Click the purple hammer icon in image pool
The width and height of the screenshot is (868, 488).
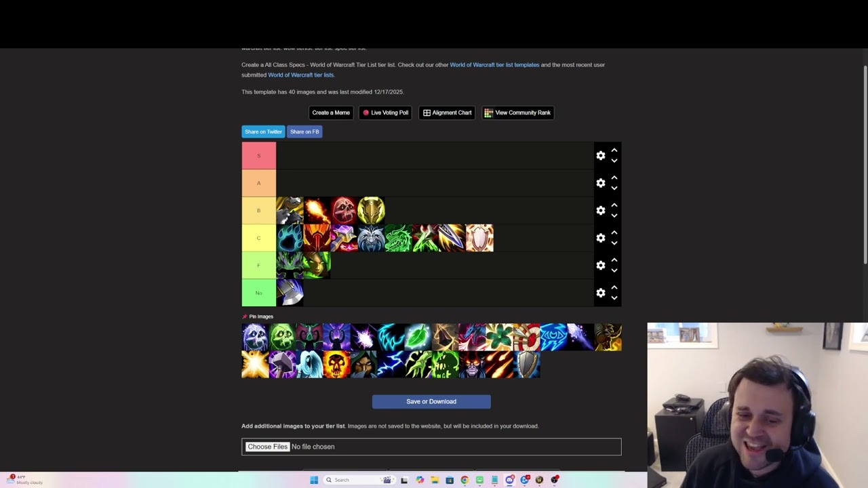(282, 364)
